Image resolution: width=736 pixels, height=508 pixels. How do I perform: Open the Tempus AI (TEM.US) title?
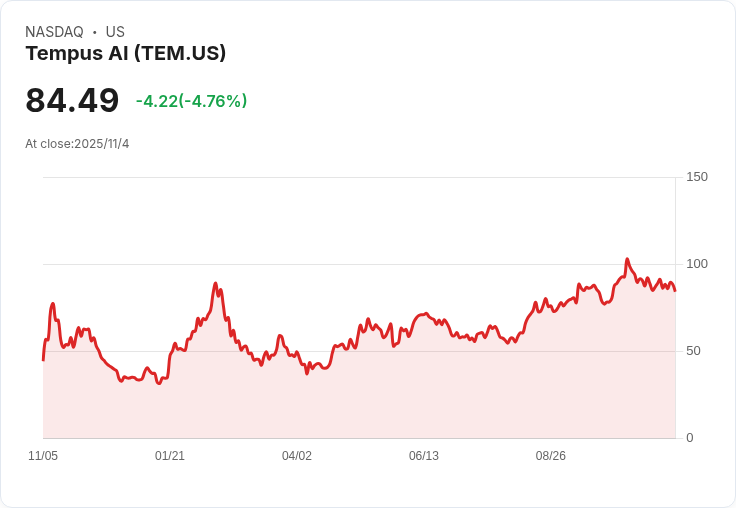(x=125, y=53)
